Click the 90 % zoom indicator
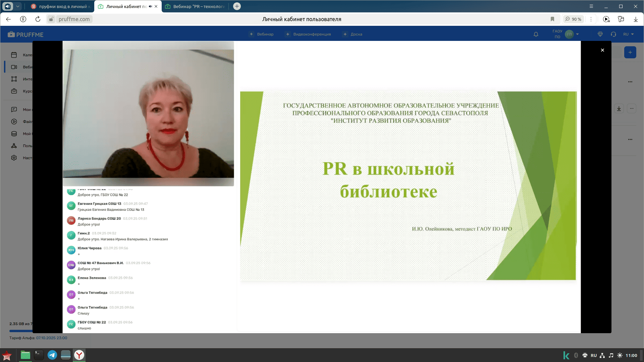 coord(573,19)
